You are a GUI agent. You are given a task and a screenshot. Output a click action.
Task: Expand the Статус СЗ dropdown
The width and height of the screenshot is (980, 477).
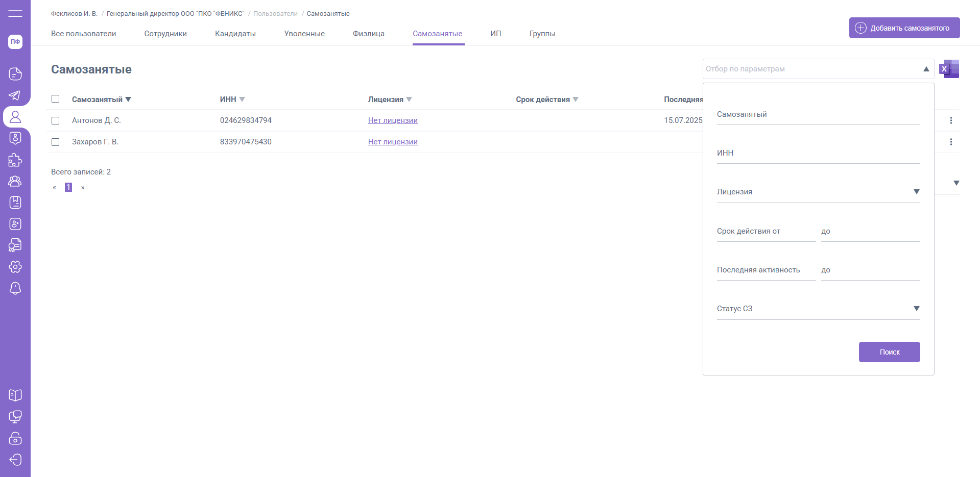[916, 309]
